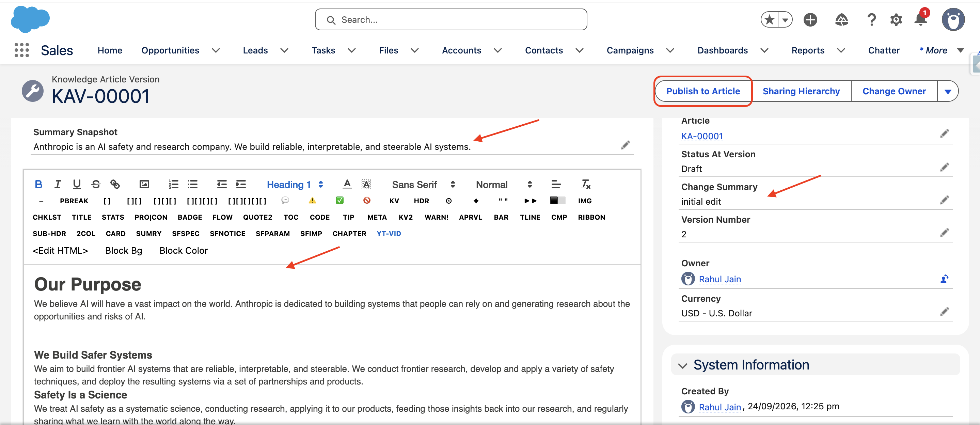This screenshot has height=425, width=980.
Task: Clear formatting with the Tx icon
Action: pos(585,185)
